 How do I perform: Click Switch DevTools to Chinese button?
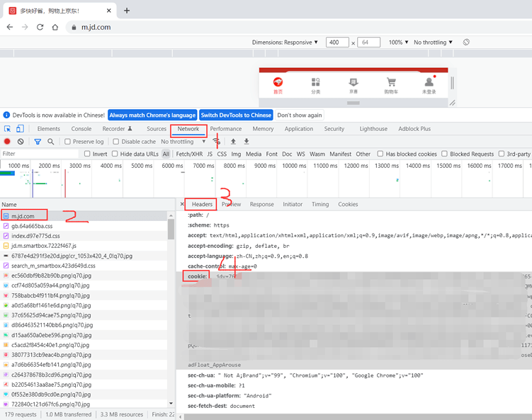(x=236, y=115)
